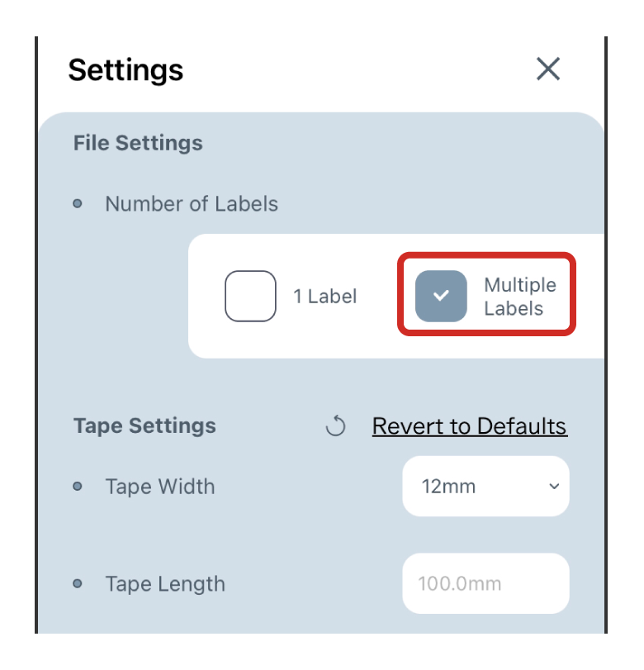Click the bullet dot beside Number of Labels

coord(78,204)
